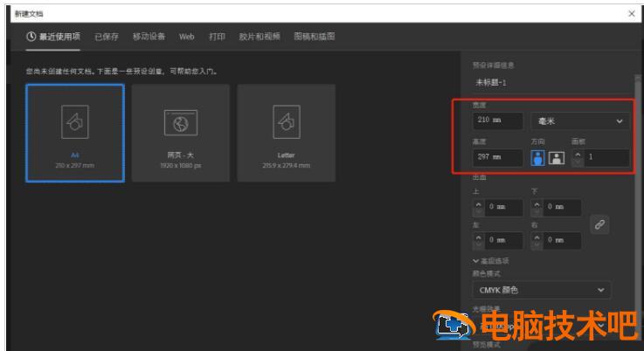Open the 图稿和插图 tab
The height and width of the screenshot is (351, 644).
point(315,37)
